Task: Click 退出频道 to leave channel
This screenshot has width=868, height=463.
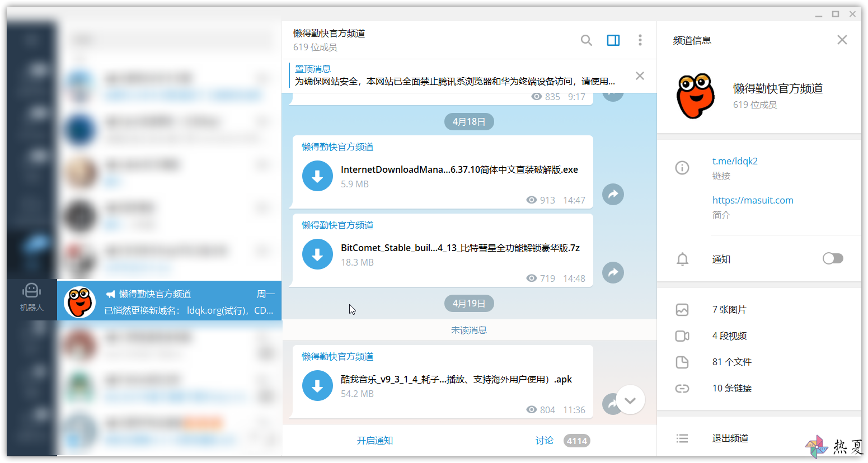Action: [730, 438]
